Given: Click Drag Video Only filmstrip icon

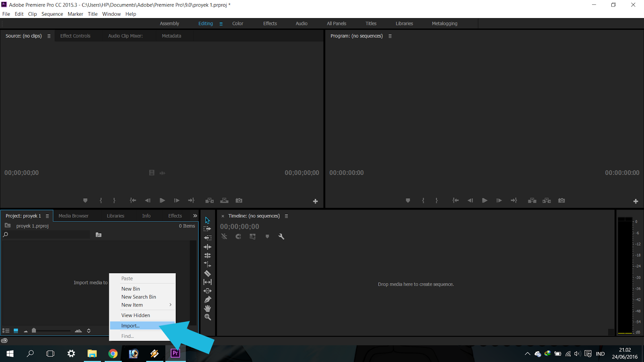Looking at the screenshot, I should (x=152, y=173).
